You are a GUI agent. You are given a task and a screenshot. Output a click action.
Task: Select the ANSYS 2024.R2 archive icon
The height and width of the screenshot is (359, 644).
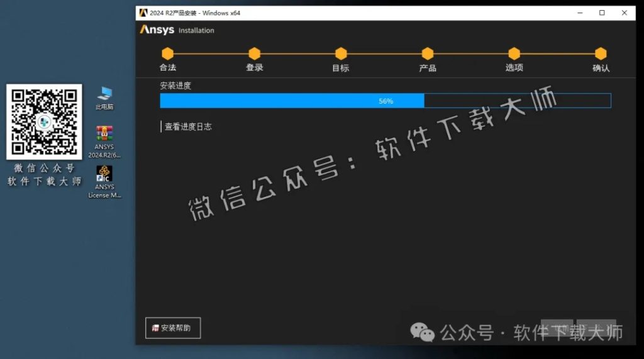pos(104,142)
